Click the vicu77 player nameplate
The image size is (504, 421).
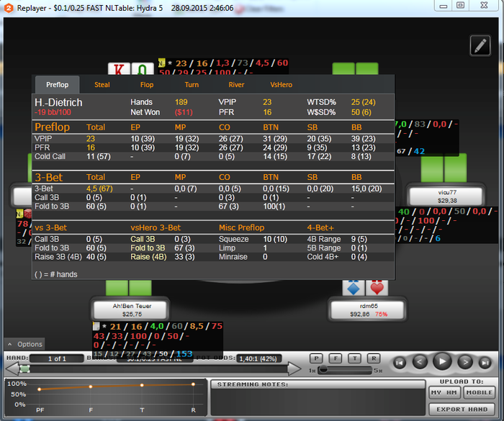click(x=447, y=196)
